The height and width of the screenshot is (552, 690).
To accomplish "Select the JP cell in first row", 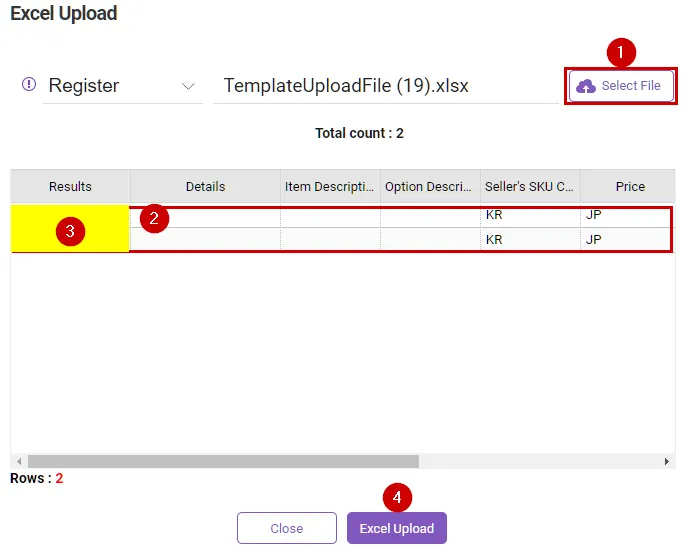I will click(627, 216).
